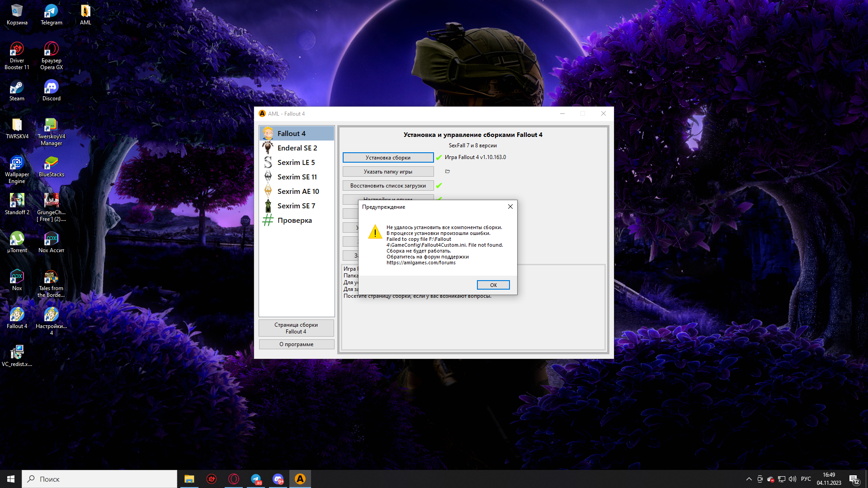Close the Предупреждение dialog with X
This screenshot has height=488, width=868.
(510, 206)
